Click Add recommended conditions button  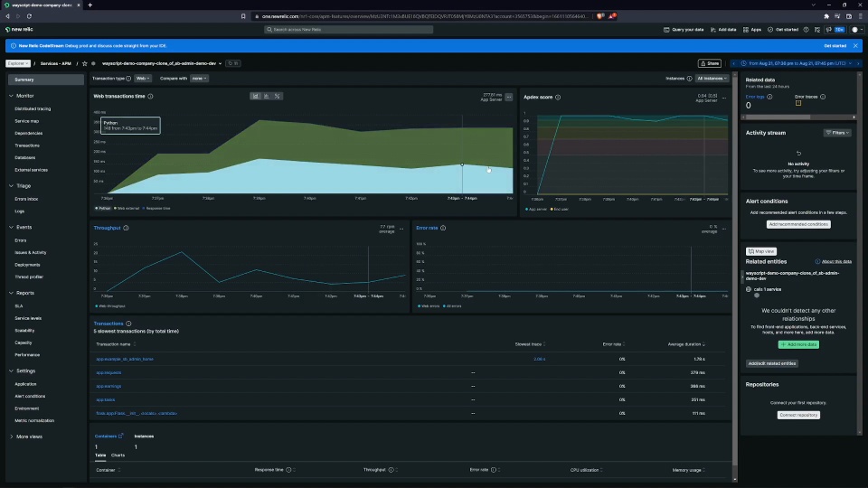pyautogui.click(x=798, y=225)
